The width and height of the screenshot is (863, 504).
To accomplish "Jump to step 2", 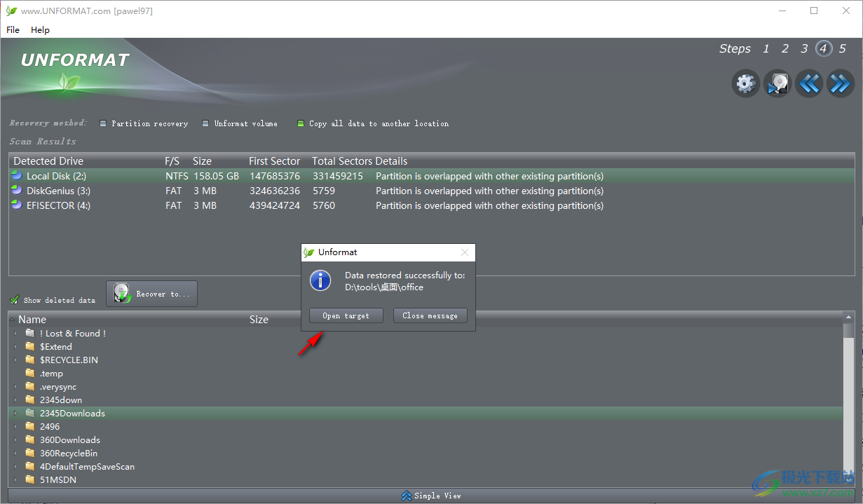I will click(785, 48).
